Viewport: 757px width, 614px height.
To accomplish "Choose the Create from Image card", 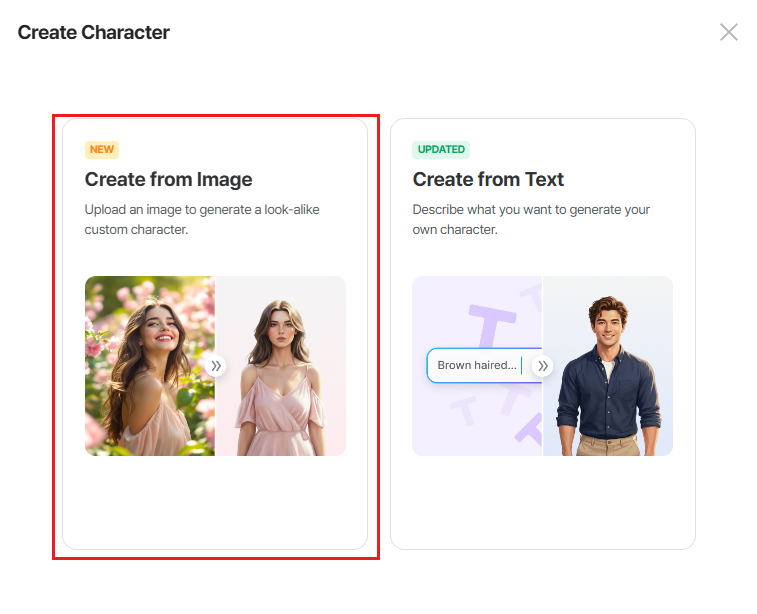I will [x=215, y=334].
